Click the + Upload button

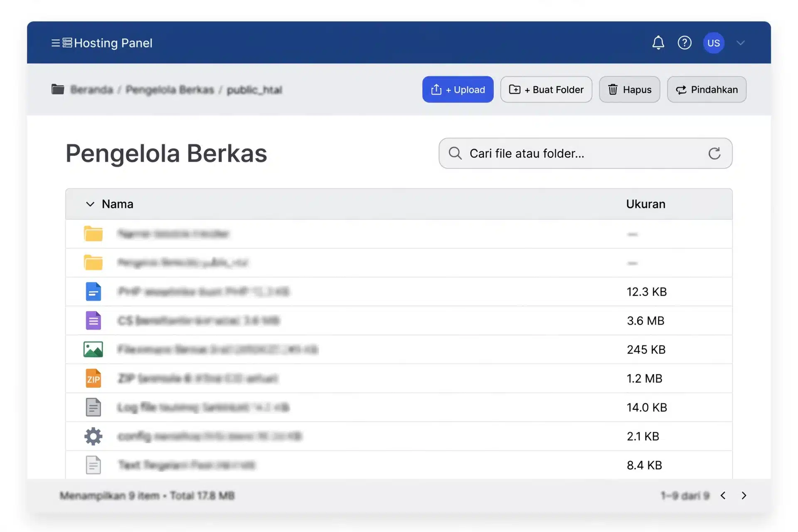[x=458, y=89]
